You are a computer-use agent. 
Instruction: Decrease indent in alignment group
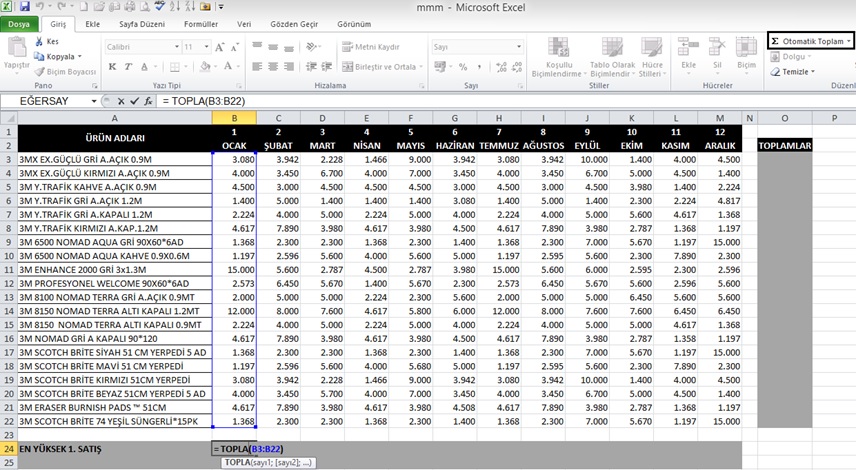tap(311, 67)
